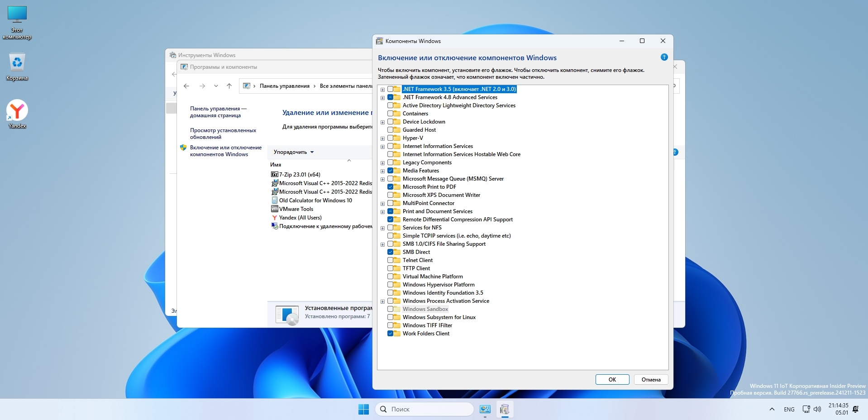Go forward in Programs window
This screenshot has width=868, height=420.
[x=202, y=86]
